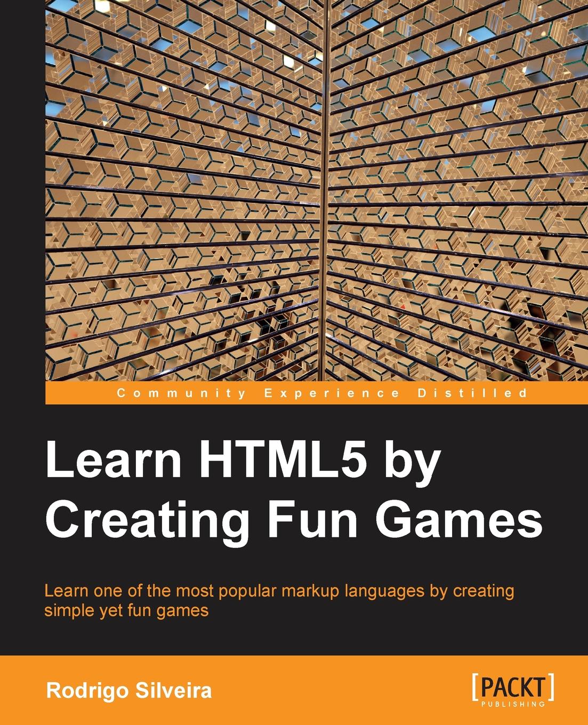Click the word Experience in the orange banner
This screenshot has height=725, width=588.
[x=332, y=393]
